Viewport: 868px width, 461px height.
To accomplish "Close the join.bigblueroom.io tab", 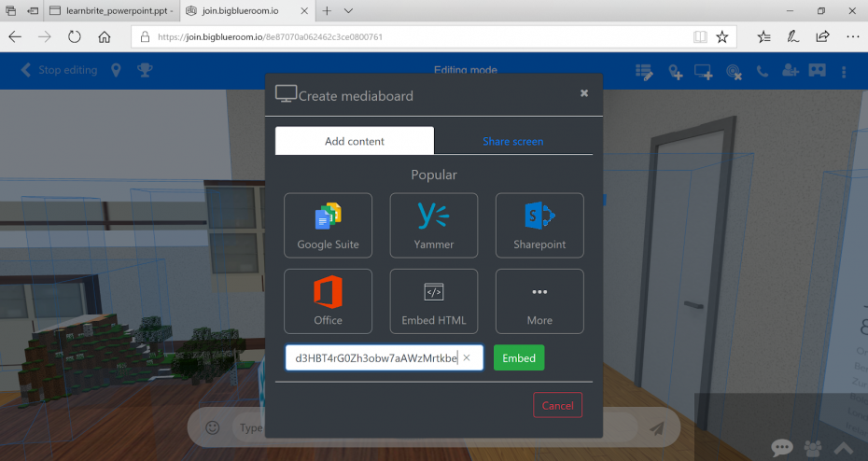I will (304, 10).
